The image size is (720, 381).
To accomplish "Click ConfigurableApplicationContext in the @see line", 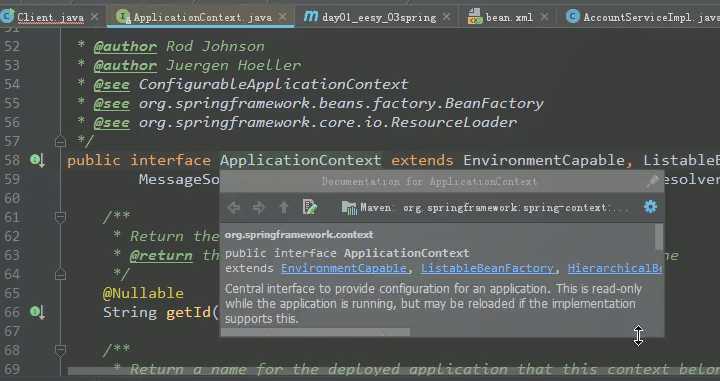I will point(273,84).
